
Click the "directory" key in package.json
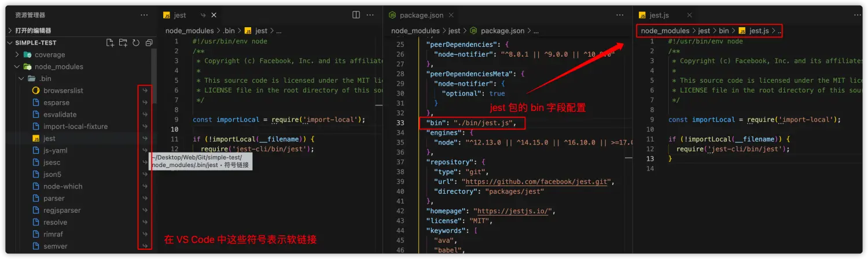pyautogui.click(x=457, y=191)
